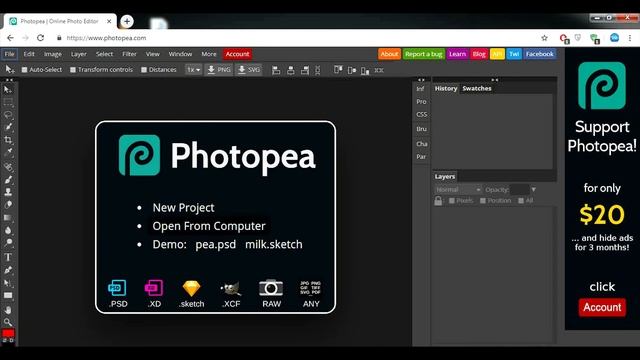This screenshot has width=640, height=360.
Task: Open the milk.sketch demo file
Action: pyautogui.click(x=274, y=244)
